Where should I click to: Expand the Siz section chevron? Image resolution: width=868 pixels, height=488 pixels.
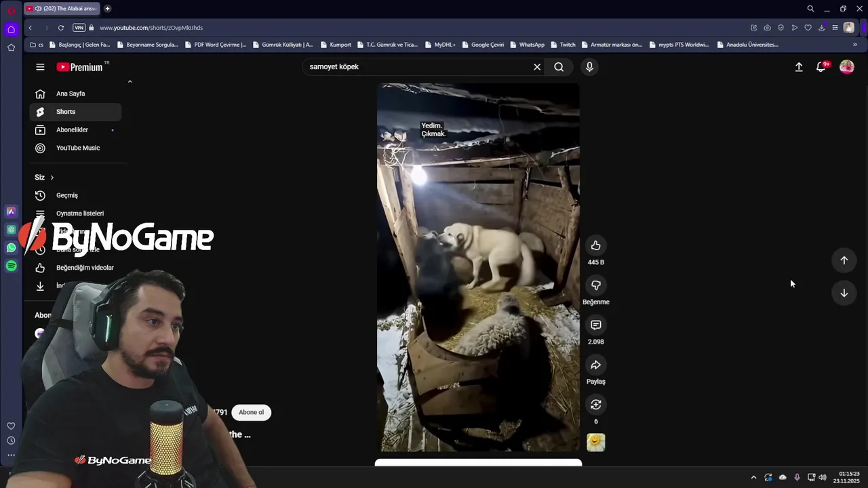(x=52, y=178)
